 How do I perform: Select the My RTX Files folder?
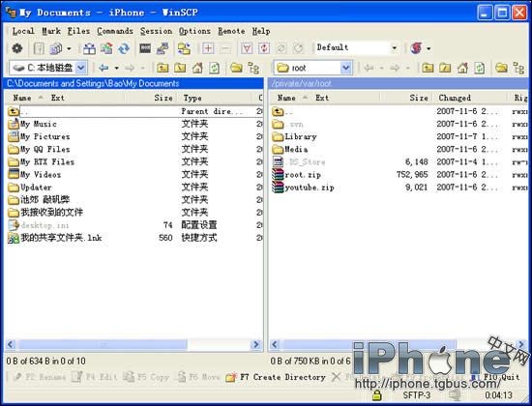pyautogui.click(x=41, y=161)
